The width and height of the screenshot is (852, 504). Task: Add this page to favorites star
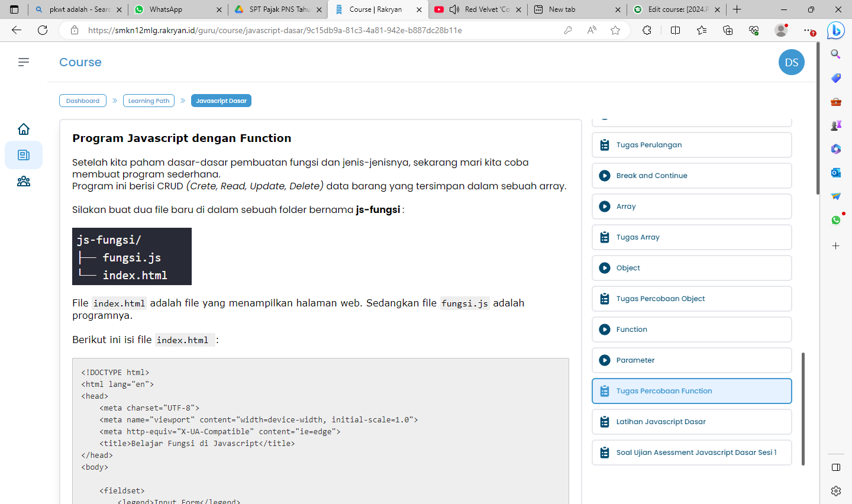click(615, 30)
